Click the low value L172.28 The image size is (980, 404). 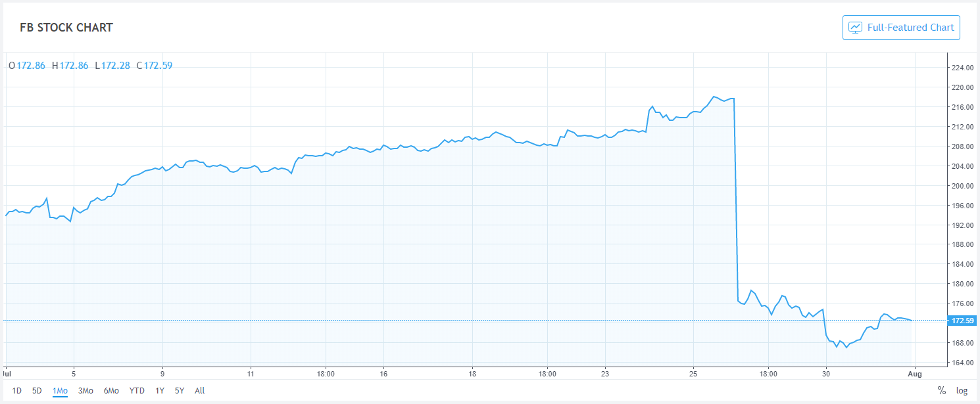click(x=112, y=66)
